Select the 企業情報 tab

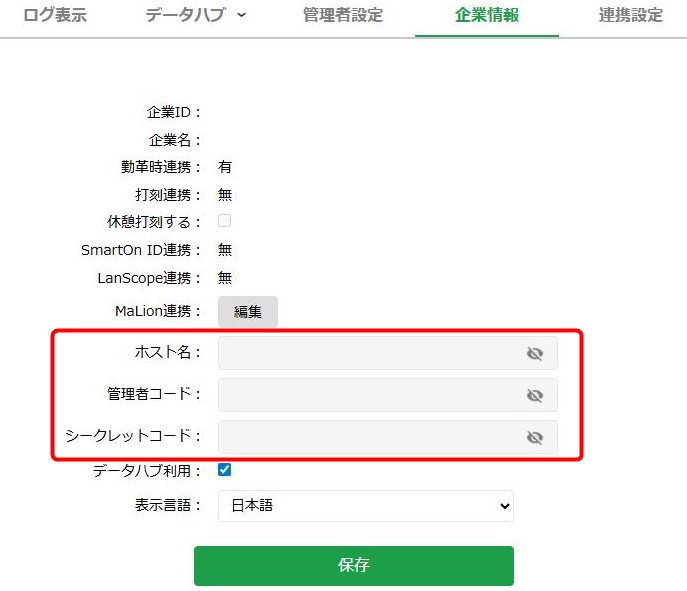coord(487,15)
